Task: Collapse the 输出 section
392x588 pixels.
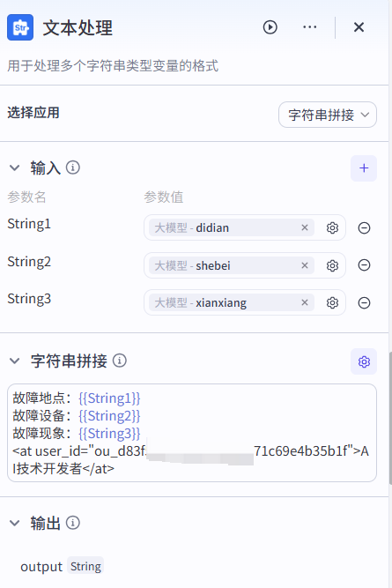Action: (x=15, y=523)
